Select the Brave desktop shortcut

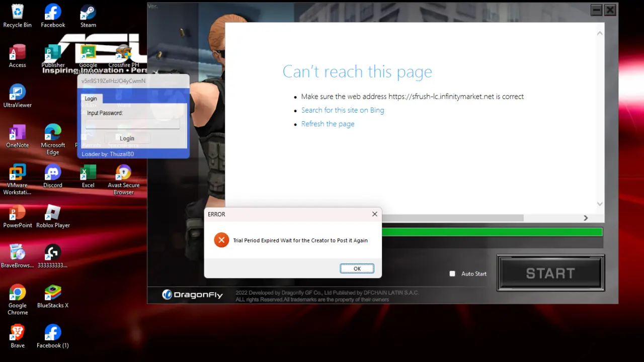17,337
